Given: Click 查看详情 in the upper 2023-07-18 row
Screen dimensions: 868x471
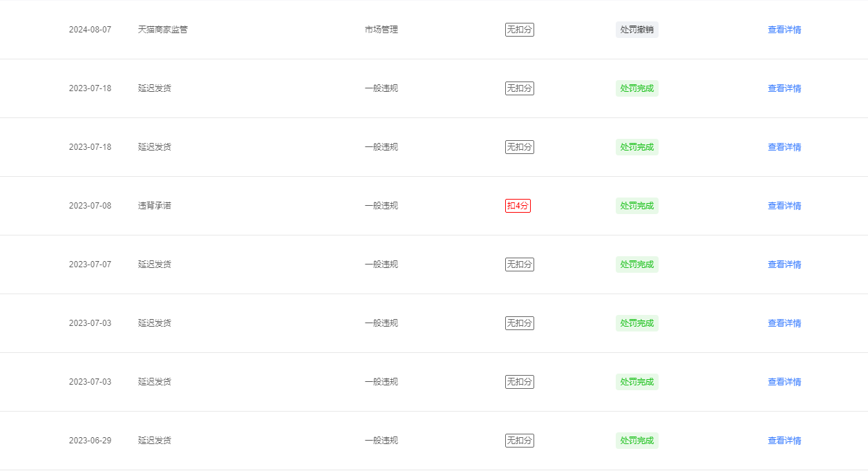Looking at the screenshot, I should (784, 88).
